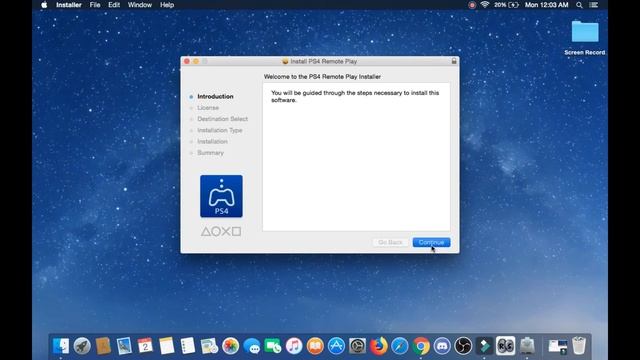Launch Firefox from the dock
640x360 pixels.
point(379,346)
